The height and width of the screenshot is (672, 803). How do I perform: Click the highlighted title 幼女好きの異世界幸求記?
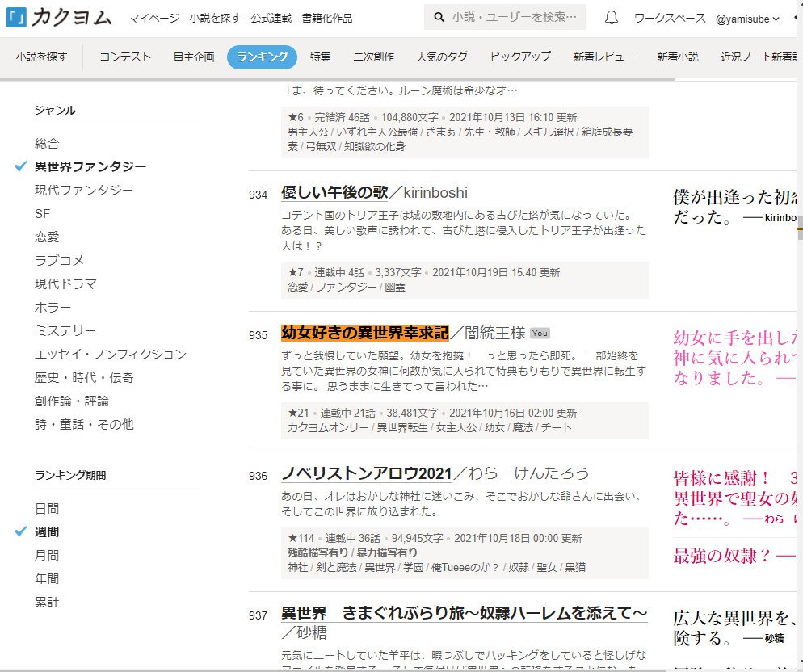pyautogui.click(x=364, y=333)
